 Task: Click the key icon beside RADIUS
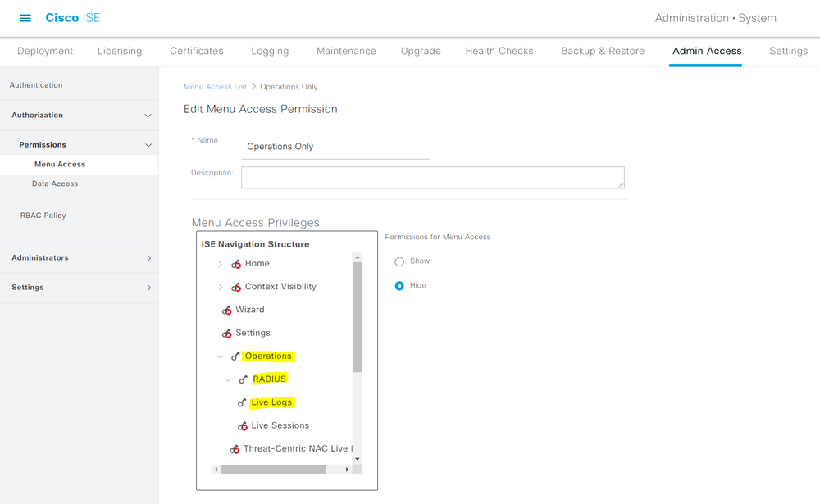243,379
